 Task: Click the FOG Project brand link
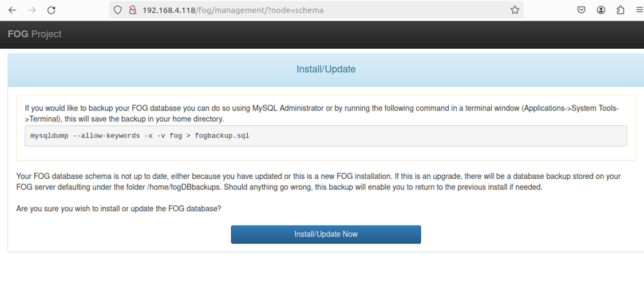tap(34, 34)
